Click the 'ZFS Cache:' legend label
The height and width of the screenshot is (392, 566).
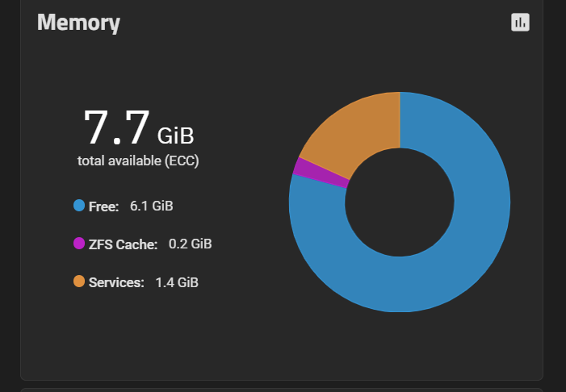(123, 244)
